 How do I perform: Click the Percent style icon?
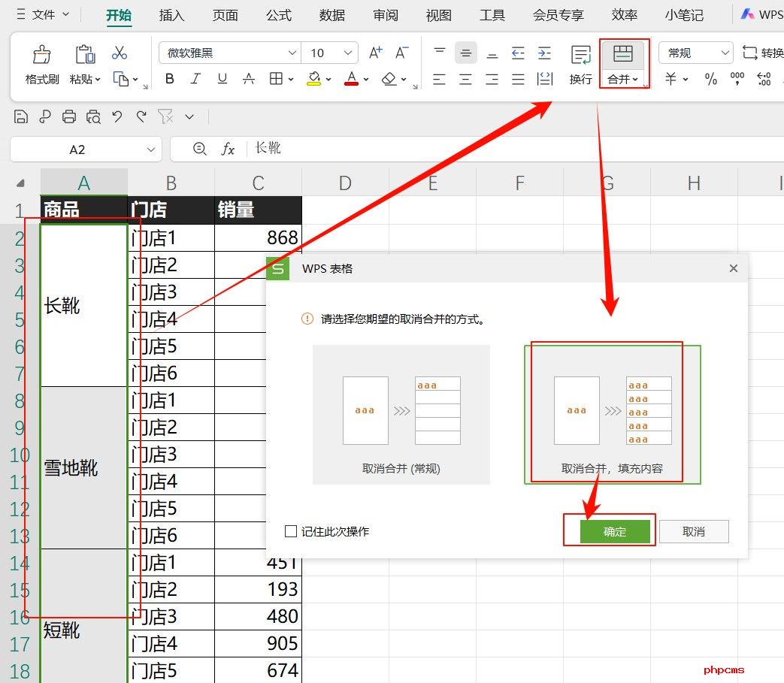(x=710, y=78)
